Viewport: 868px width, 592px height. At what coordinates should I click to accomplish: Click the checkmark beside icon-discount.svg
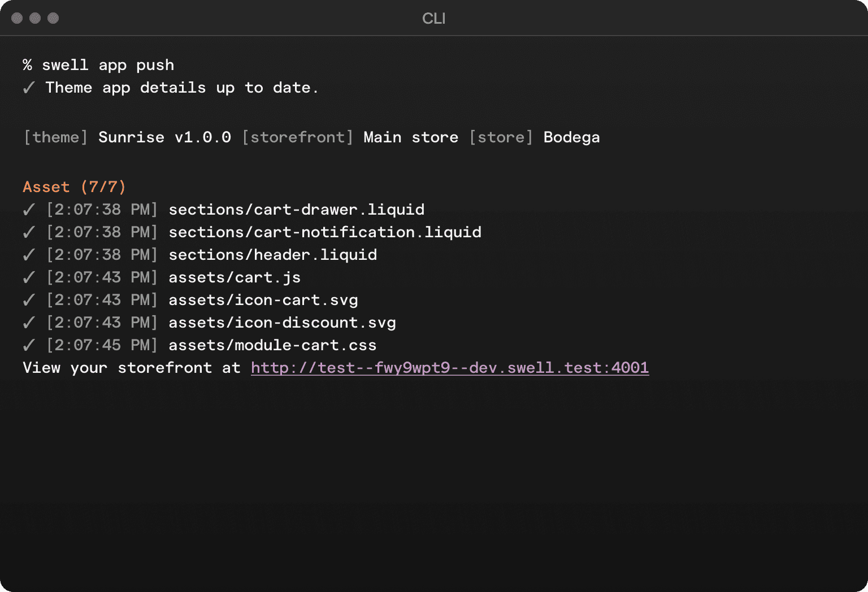click(x=29, y=323)
